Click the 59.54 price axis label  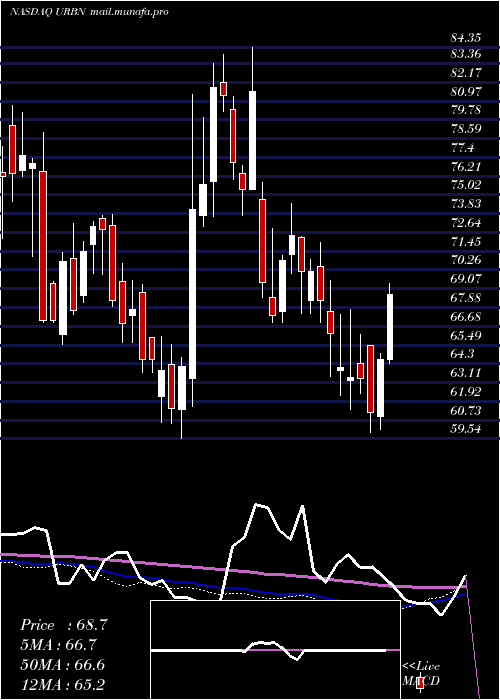pos(466,429)
